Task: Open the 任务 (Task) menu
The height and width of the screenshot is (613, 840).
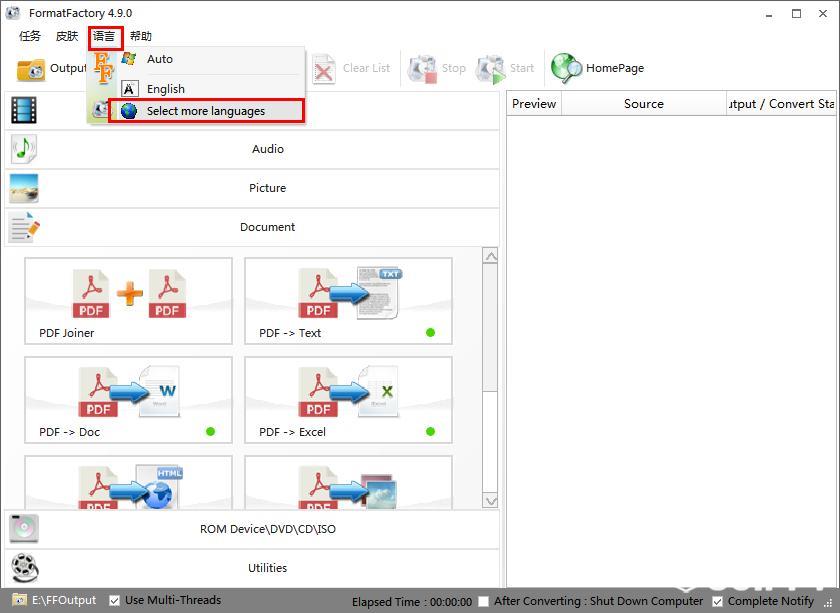Action: click(x=29, y=36)
